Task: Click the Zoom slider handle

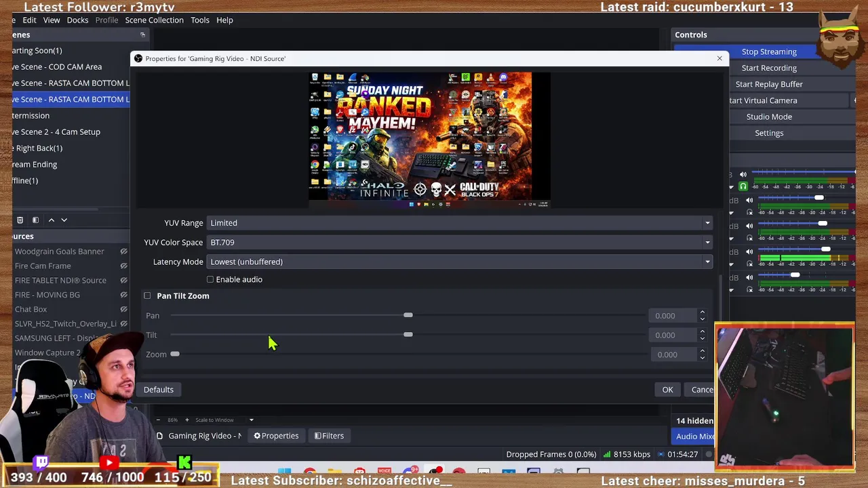Action: tap(175, 354)
